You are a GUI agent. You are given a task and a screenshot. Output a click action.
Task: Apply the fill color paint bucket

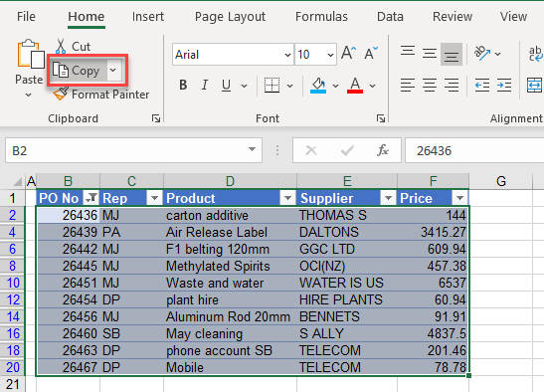(318, 86)
